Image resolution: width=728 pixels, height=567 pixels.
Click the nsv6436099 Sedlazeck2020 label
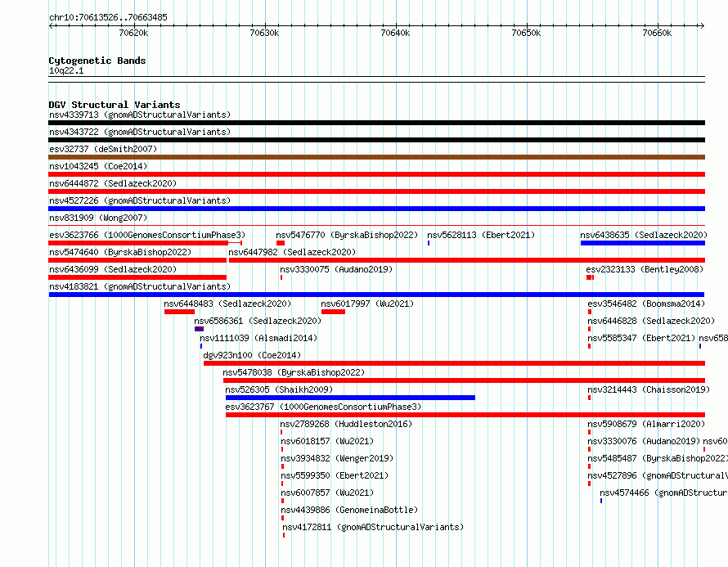tap(113, 269)
